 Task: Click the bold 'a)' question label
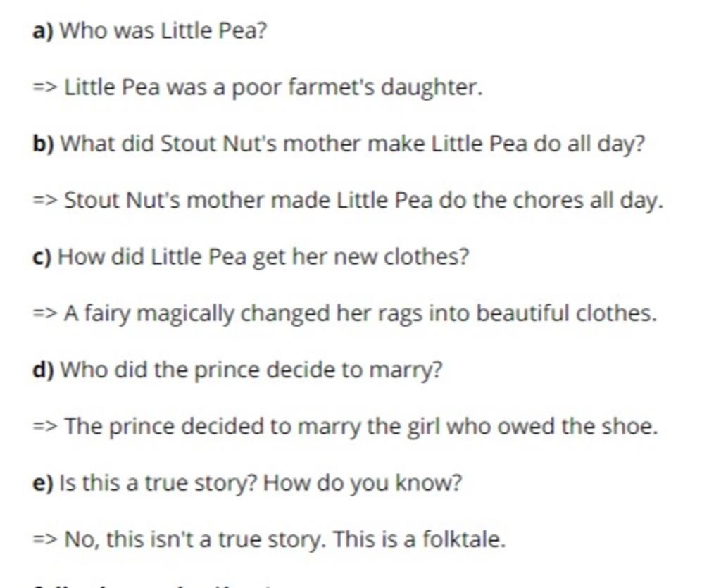(43, 31)
